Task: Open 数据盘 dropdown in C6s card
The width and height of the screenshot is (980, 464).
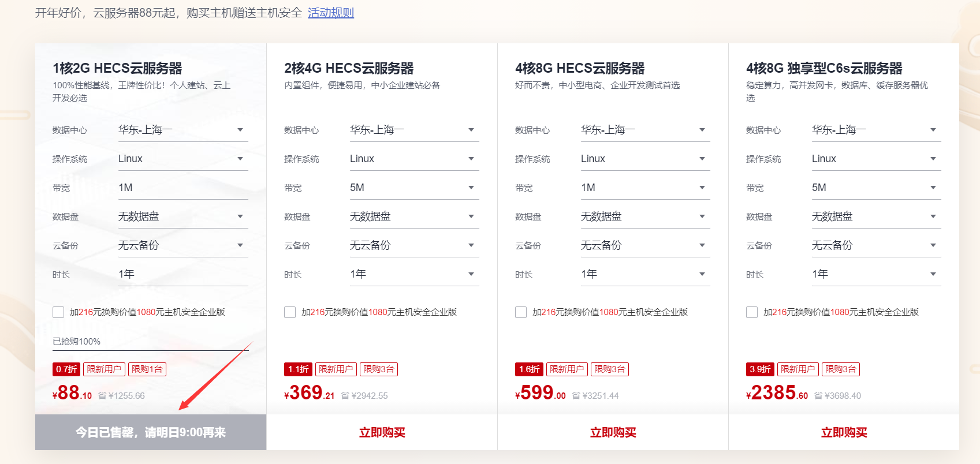Action: 876,216
